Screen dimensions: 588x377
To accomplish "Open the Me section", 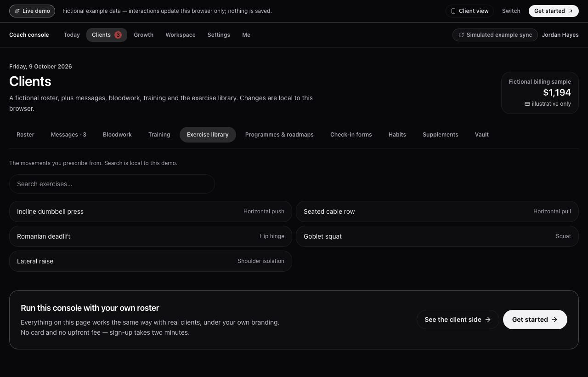I will pyautogui.click(x=246, y=35).
